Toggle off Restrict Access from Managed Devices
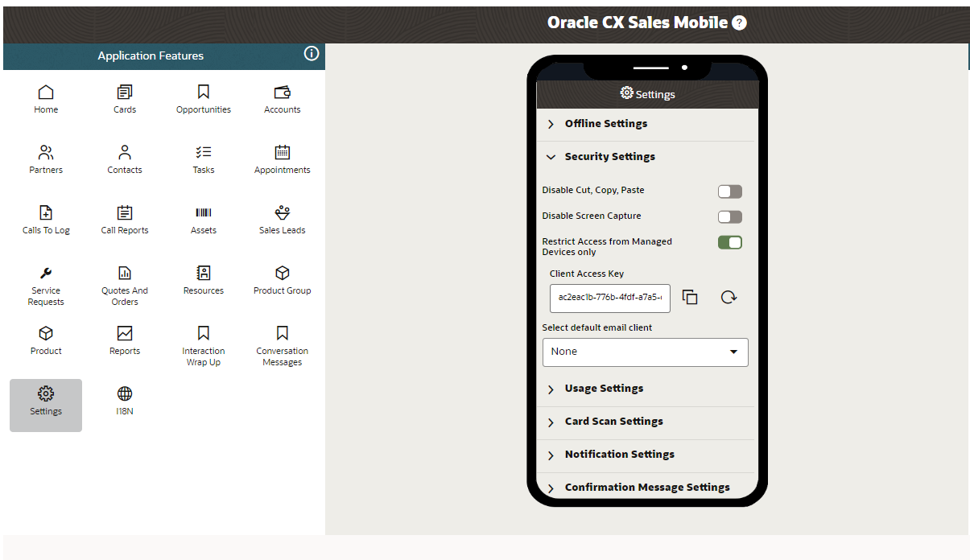970x560 pixels. (730, 242)
